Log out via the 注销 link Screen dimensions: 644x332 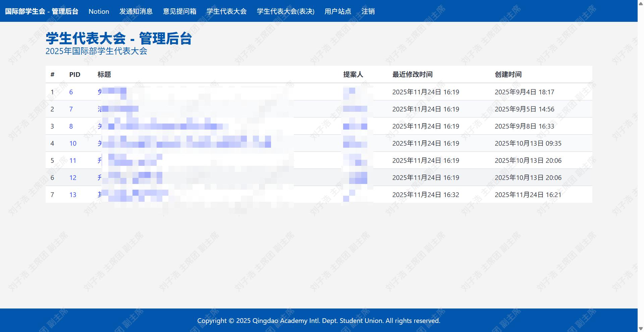point(368,11)
